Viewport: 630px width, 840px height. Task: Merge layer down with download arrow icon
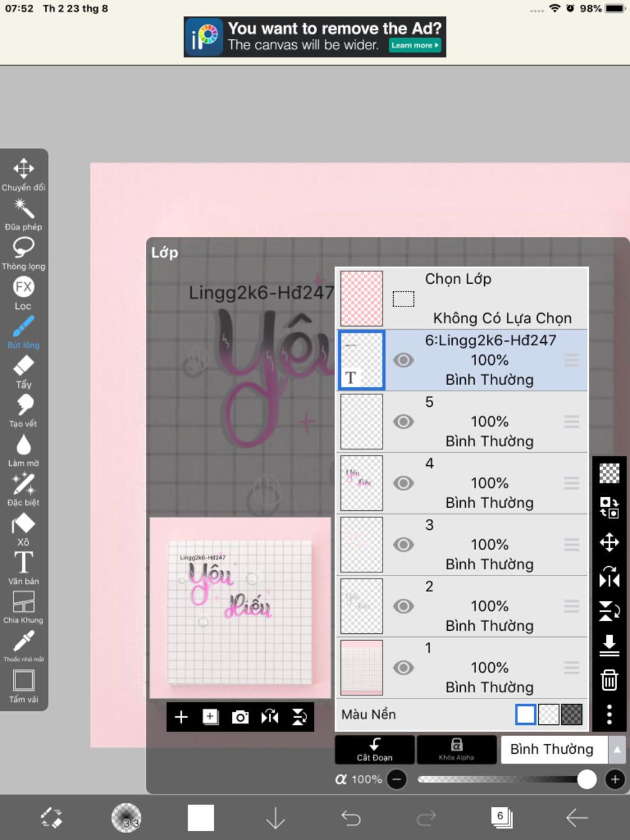tap(609, 646)
